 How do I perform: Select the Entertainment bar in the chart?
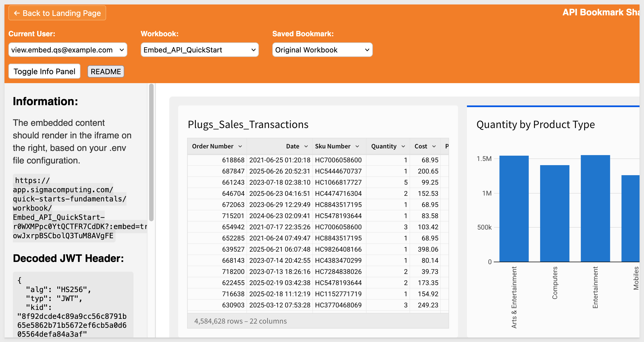[595, 208]
